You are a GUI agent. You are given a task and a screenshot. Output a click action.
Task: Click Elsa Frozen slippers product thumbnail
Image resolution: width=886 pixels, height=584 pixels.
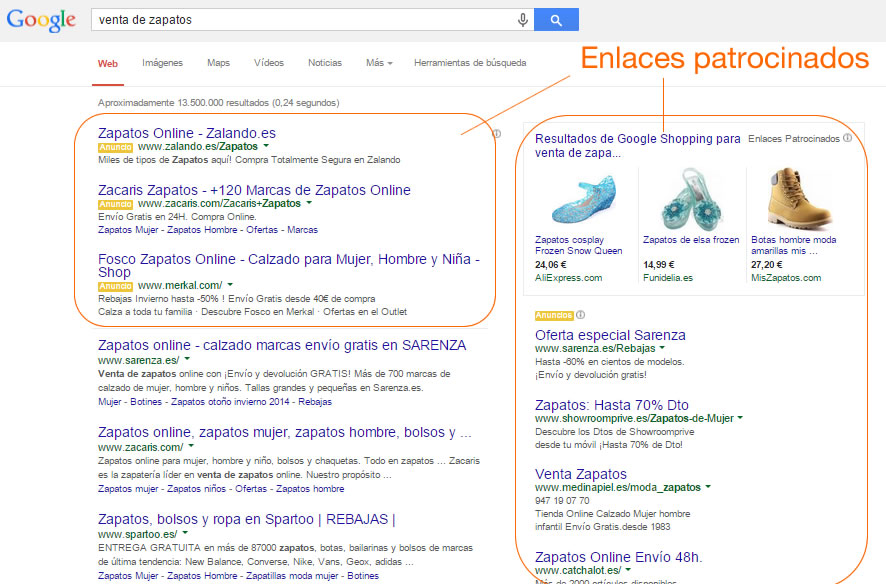(691, 199)
